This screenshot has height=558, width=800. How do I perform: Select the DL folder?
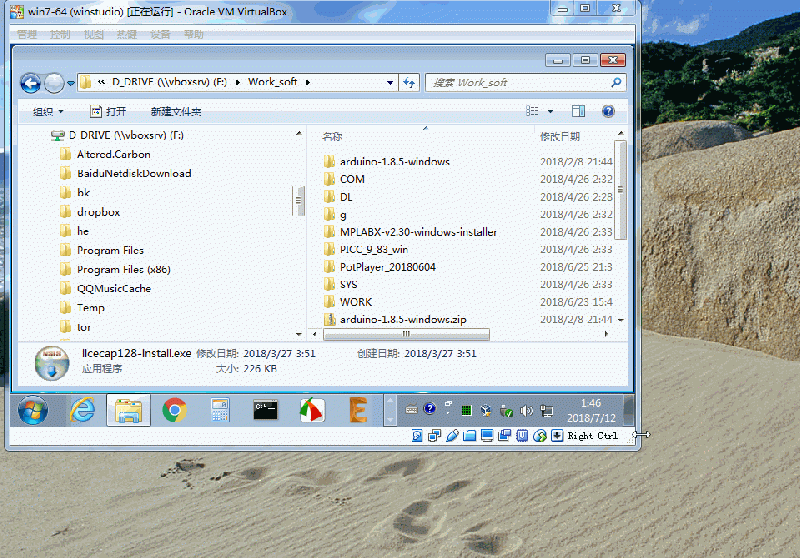pos(338,197)
